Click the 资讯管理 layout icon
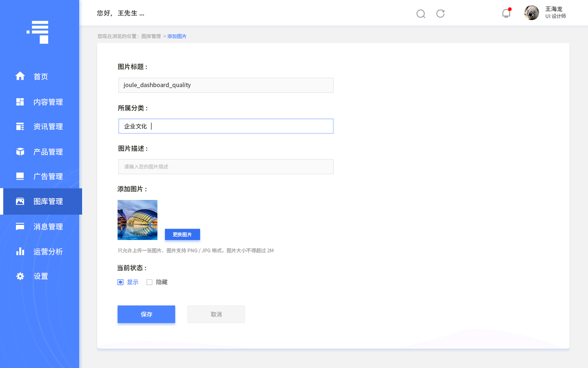Screen dimensions: 588x368 click(x=20, y=126)
